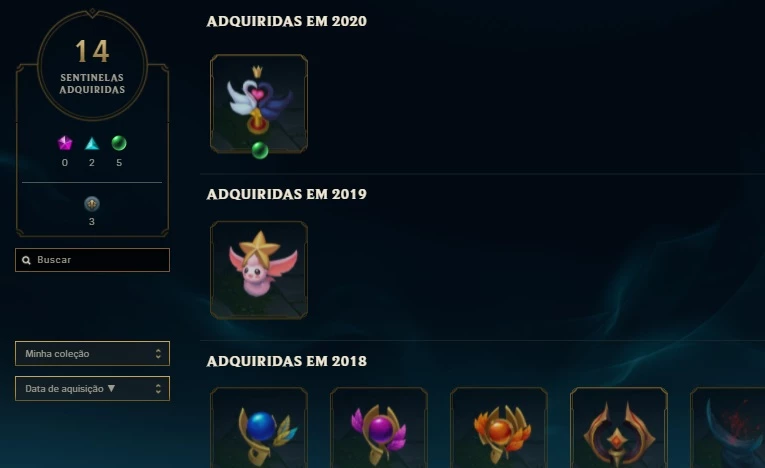Click the 14 Sentinelas Adquiridas counter
Image resolution: width=765 pixels, height=468 pixels.
(92, 65)
